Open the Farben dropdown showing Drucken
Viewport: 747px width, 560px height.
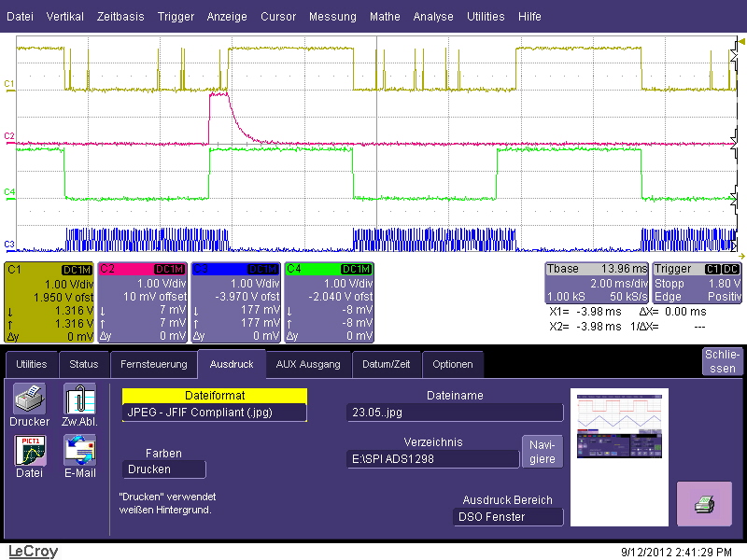pos(163,469)
